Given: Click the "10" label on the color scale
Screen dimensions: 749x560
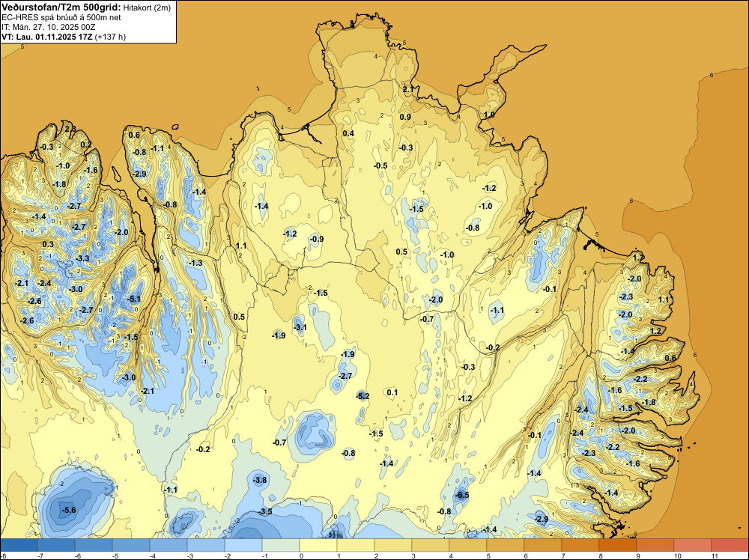Looking at the screenshot, I should (677, 556).
